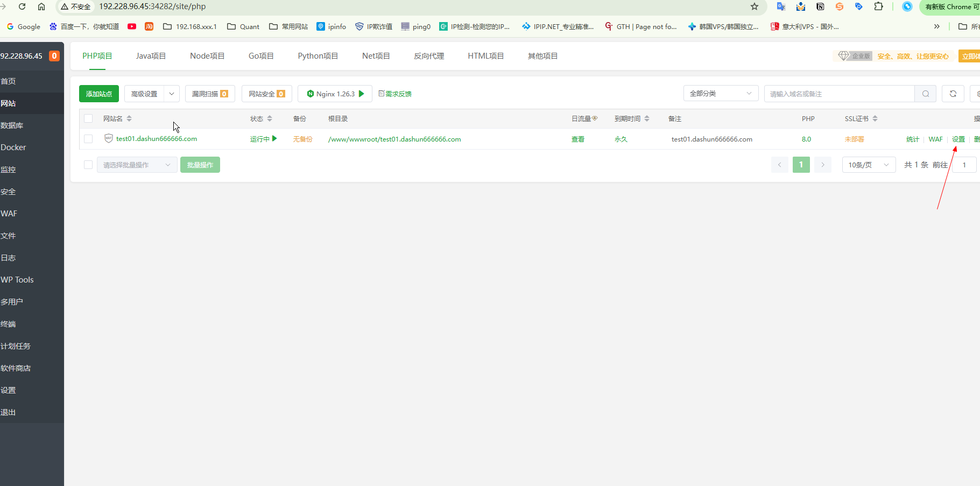Click the 网站安全 button
The width and height of the screenshot is (980, 486).
pyautogui.click(x=267, y=94)
